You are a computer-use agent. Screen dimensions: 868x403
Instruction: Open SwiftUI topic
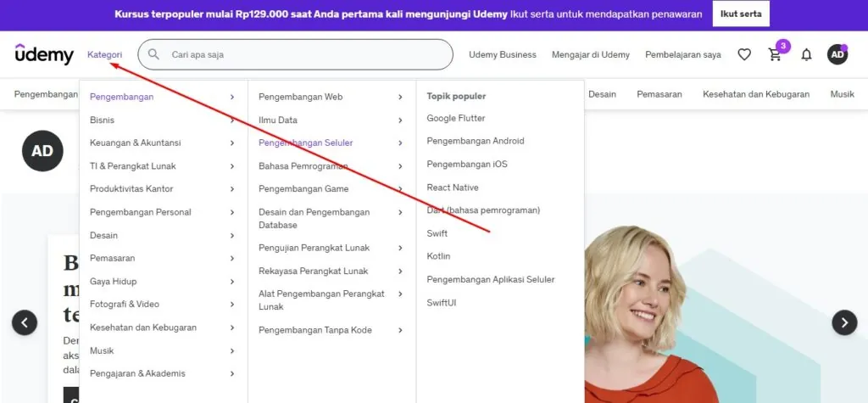coord(441,303)
